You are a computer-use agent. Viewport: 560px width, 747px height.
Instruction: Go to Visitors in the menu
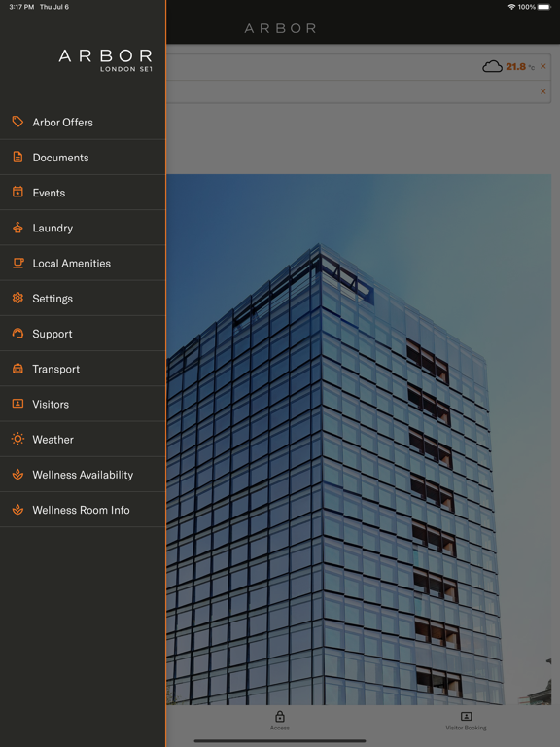[x=83, y=404]
